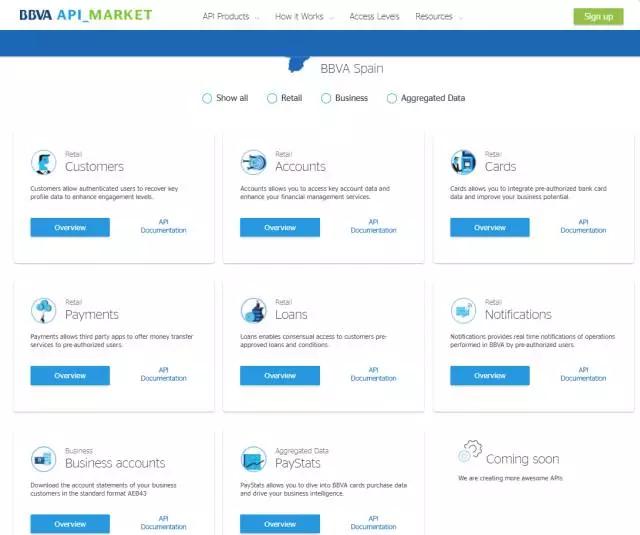
Task: Click the Loans card title
Action: (x=291, y=315)
